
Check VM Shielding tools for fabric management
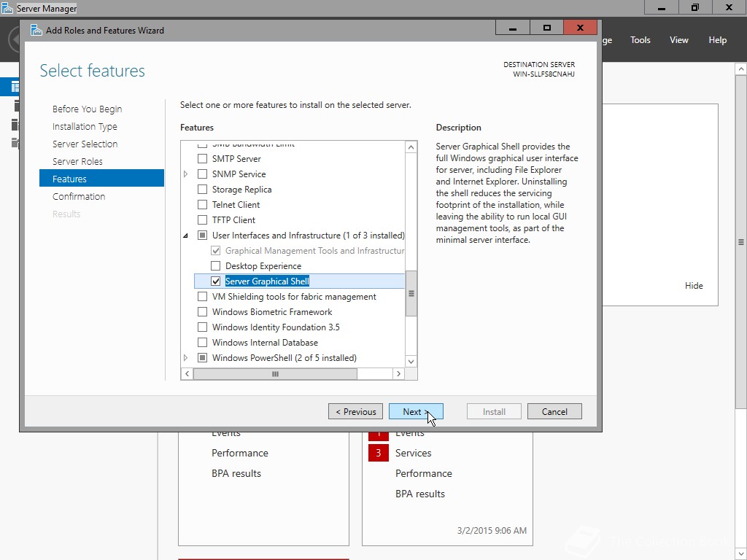pyautogui.click(x=203, y=296)
